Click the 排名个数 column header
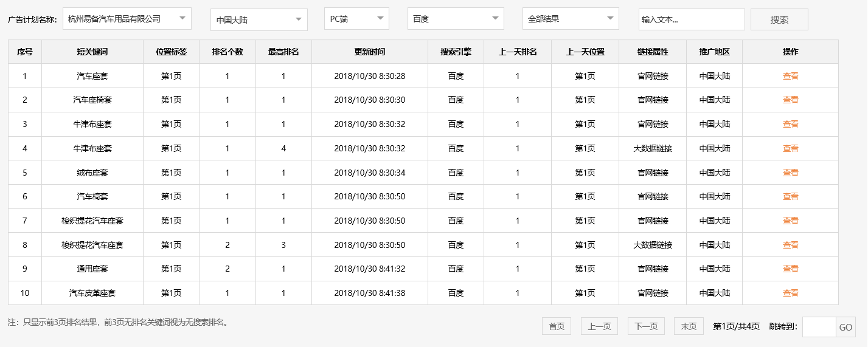868x347 pixels. pos(227,52)
